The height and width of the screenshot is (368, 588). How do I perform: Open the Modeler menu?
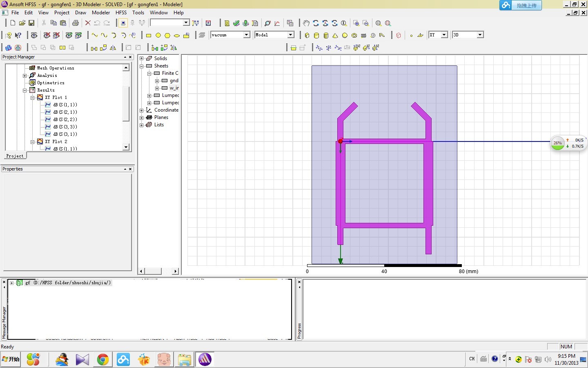pyautogui.click(x=101, y=13)
